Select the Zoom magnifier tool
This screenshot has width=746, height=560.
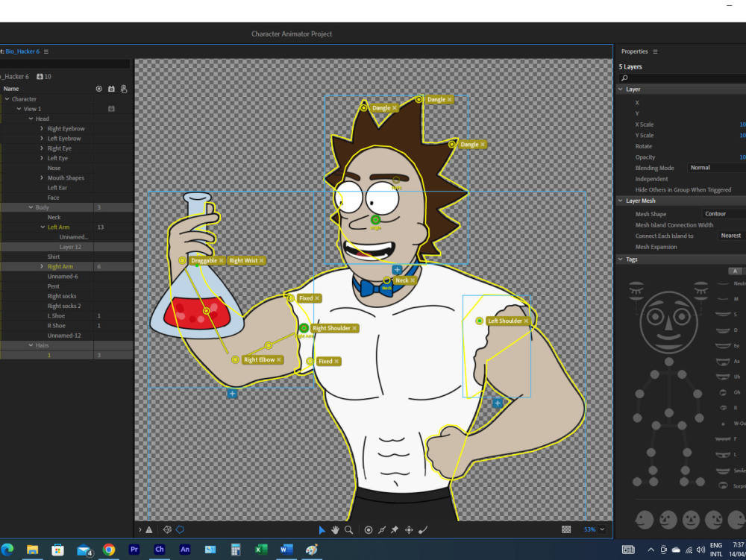click(348, 529)
